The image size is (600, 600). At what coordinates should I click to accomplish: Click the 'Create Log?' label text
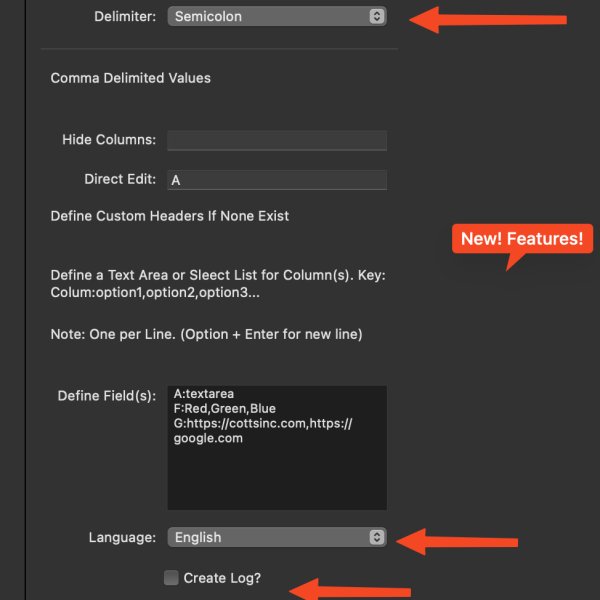[x=222, y=578]
